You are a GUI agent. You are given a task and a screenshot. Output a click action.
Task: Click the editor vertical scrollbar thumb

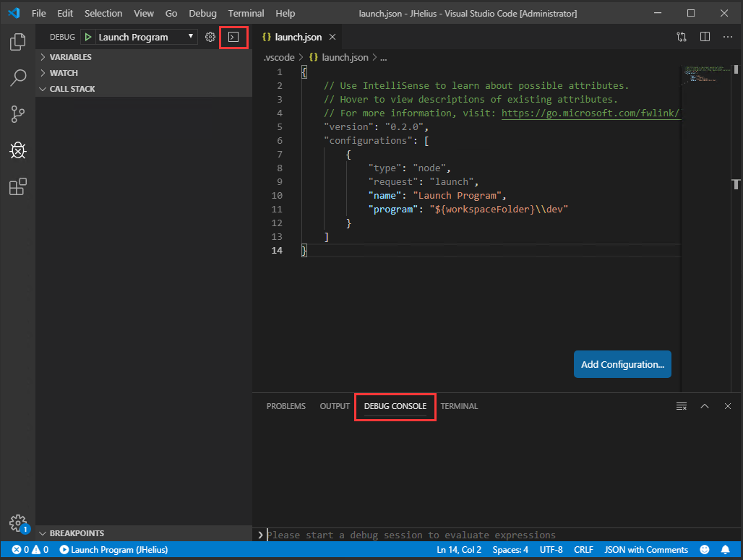(x=736, y=69)
